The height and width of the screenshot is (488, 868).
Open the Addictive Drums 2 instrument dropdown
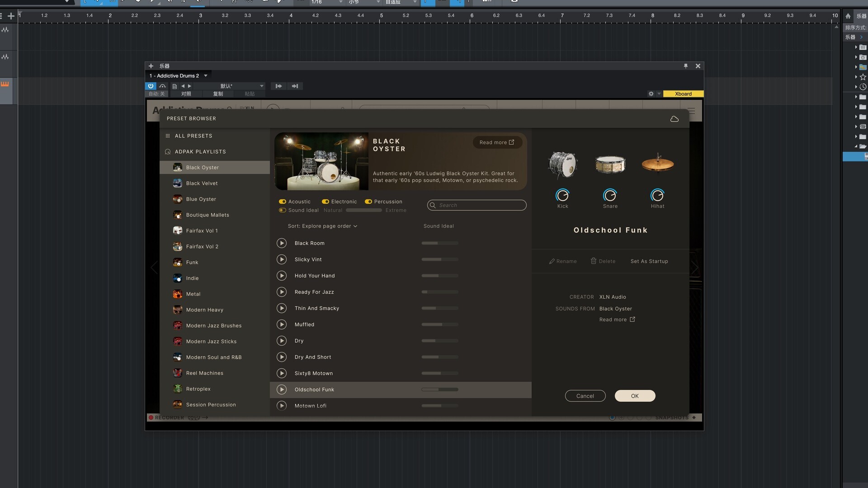(x=206, y=76)
